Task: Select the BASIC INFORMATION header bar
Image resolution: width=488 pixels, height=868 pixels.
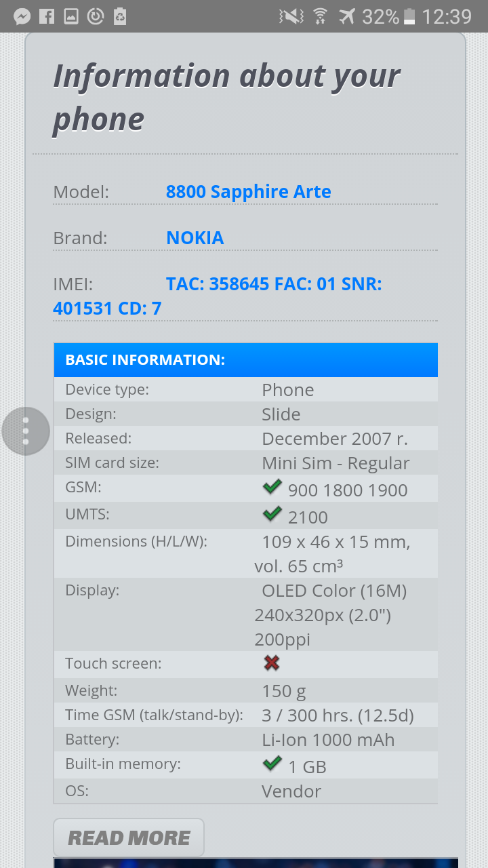Action: click(x=246, y=359)
